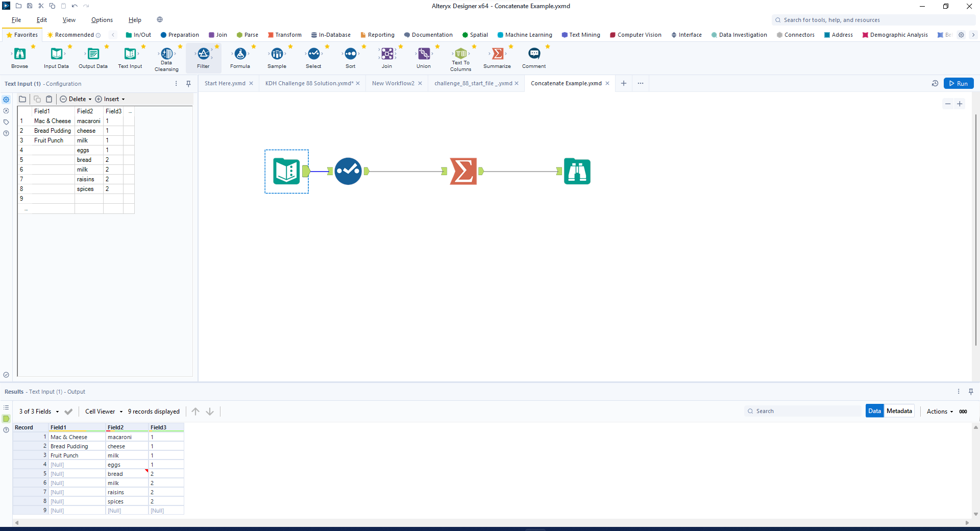Add a new workflow tab
Viewport: 980px width, 531px height.
coord(624,84)
